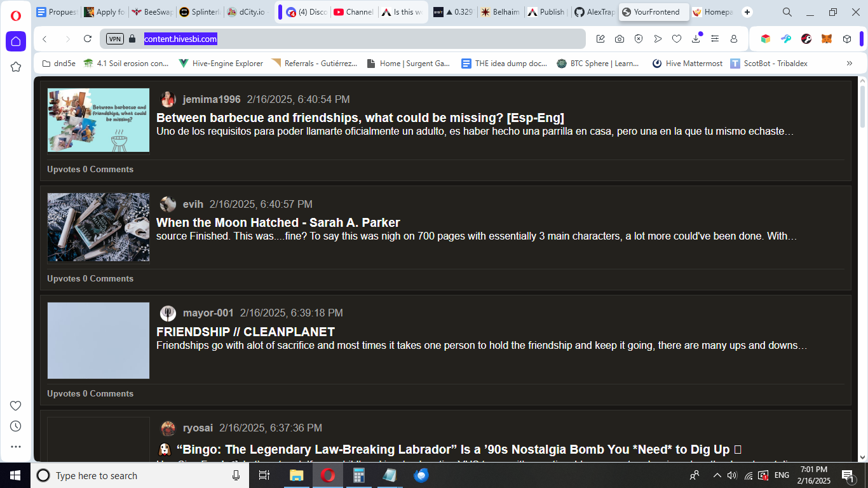Click Windows taskbar search box
The height and width of the screenshot is (488, 868).
[139, 475]
